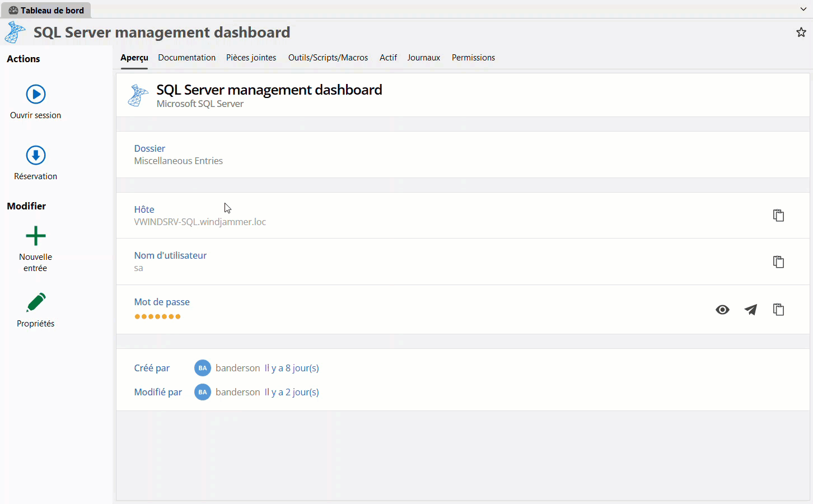
Task: Copy the Hôte value to clipboard
Action: [x=778, y=216]
